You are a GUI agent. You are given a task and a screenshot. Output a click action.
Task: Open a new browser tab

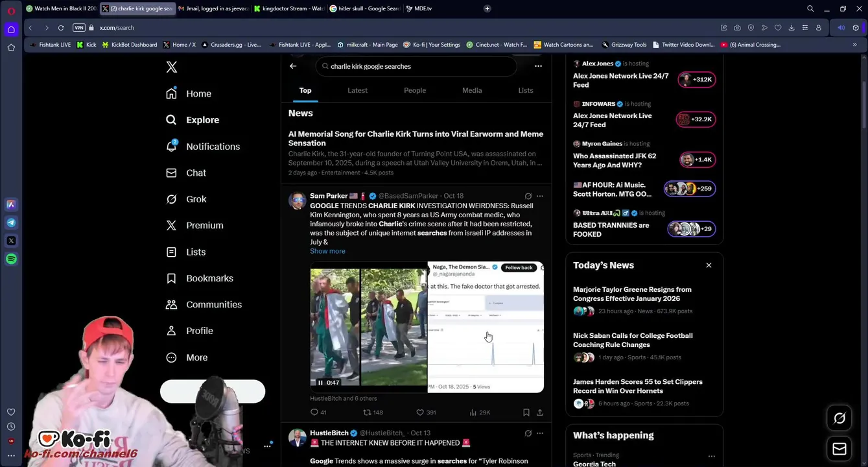click(487, 8)
